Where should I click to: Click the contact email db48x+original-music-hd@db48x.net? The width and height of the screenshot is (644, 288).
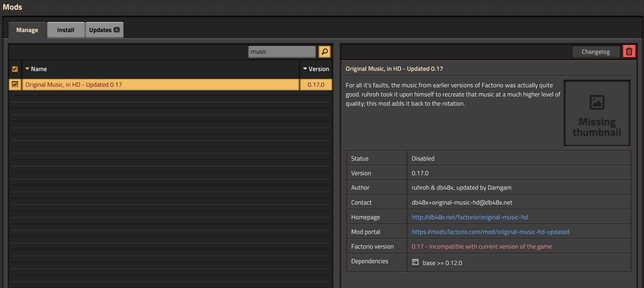click(462, 202)
